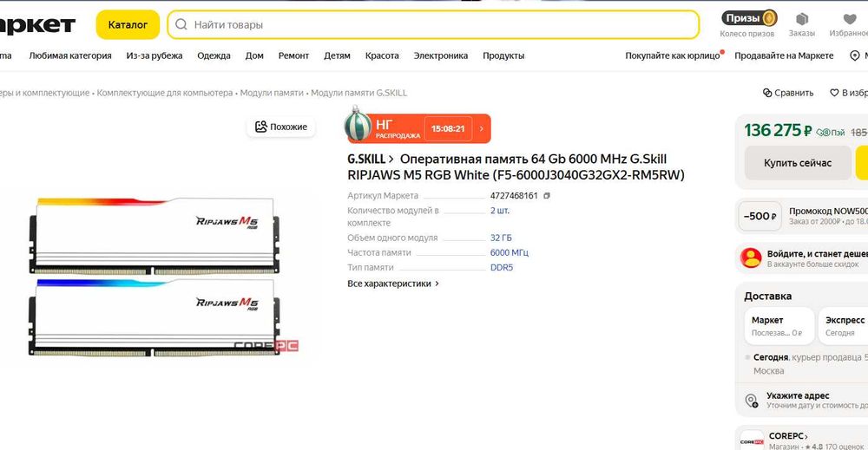868x450 pixels.
Task: Open the Продукты category
Action: [503, 55]
